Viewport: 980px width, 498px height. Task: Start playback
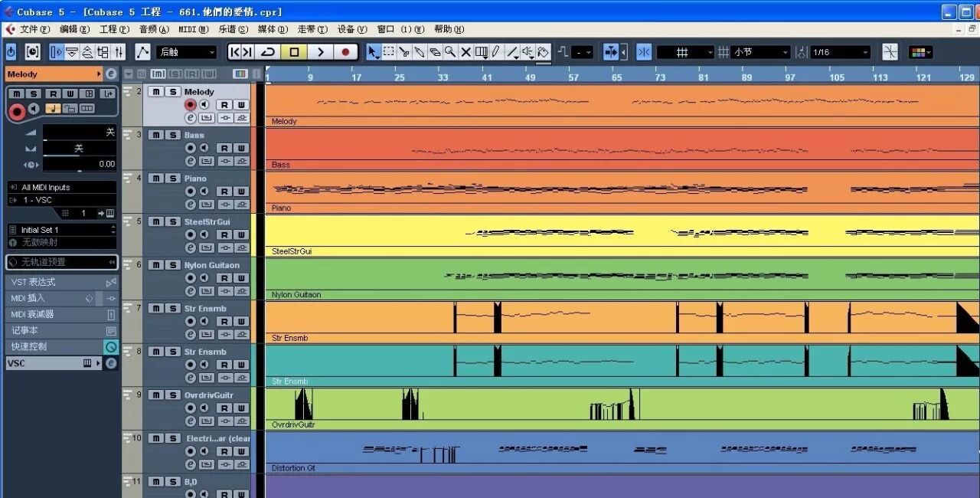click(320, 52)
